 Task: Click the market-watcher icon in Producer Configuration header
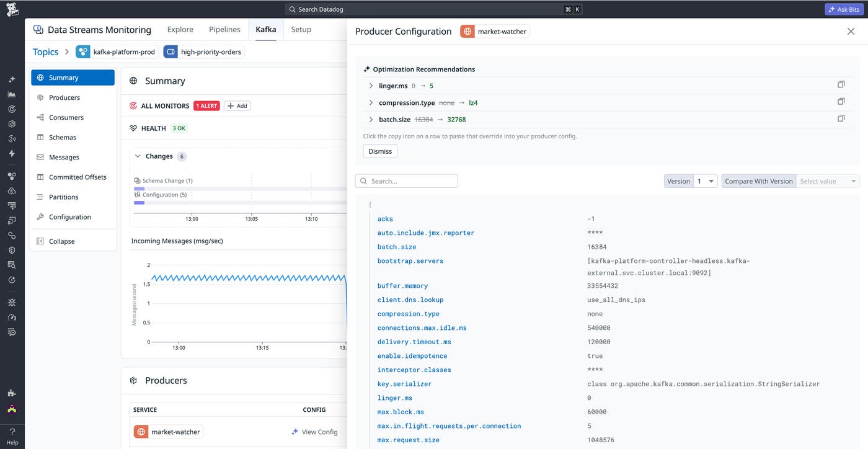(467, 32)
